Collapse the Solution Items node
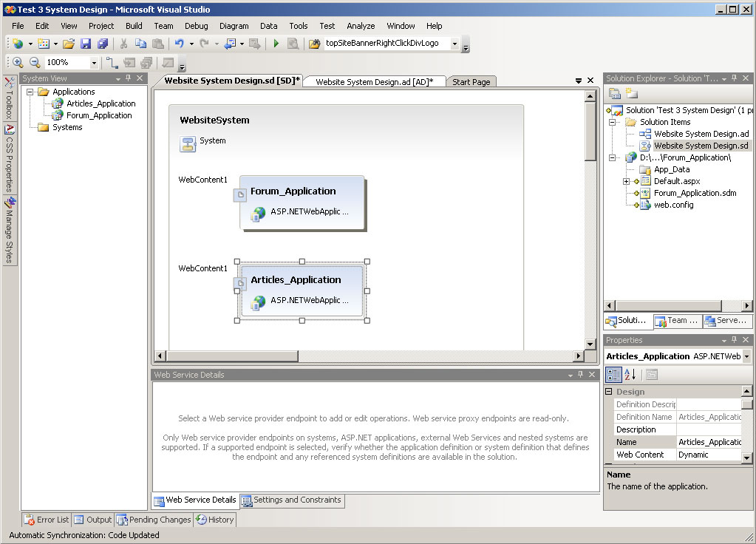The height and width of the screenshot is (544, 756). 612,122
